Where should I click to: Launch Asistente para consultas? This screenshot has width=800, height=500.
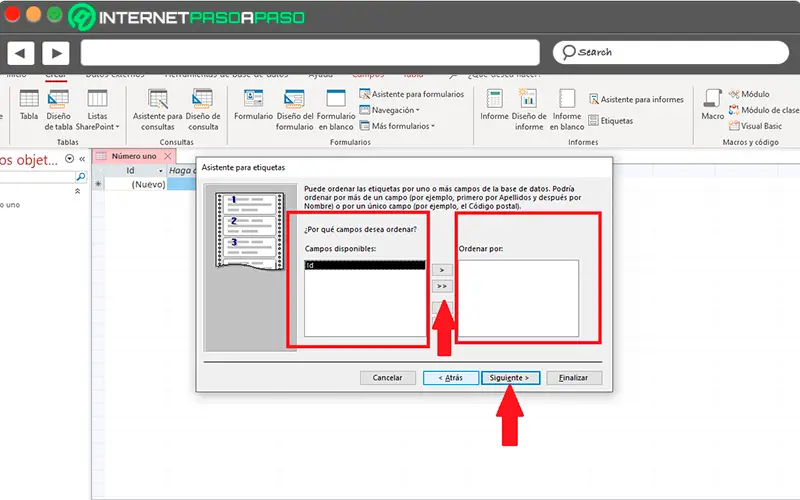[x=158, y=110]
